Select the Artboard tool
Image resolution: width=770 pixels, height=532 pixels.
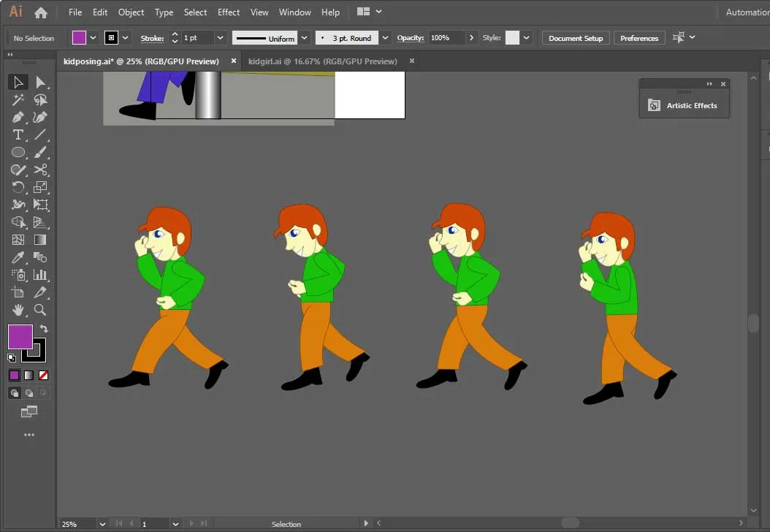click(18, 292)
